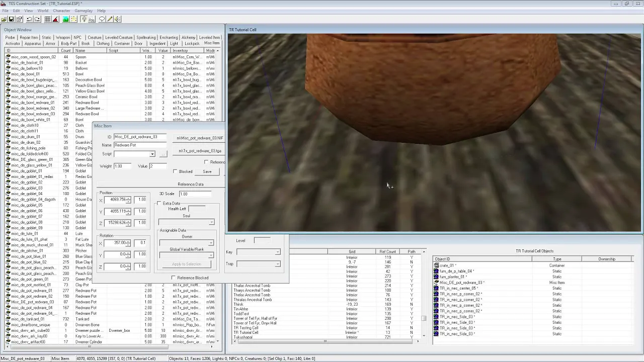Viewport: 644px width, 362px height.
Task: Click the icon beside furn_planter_01
Action: (x=436, y=277)
